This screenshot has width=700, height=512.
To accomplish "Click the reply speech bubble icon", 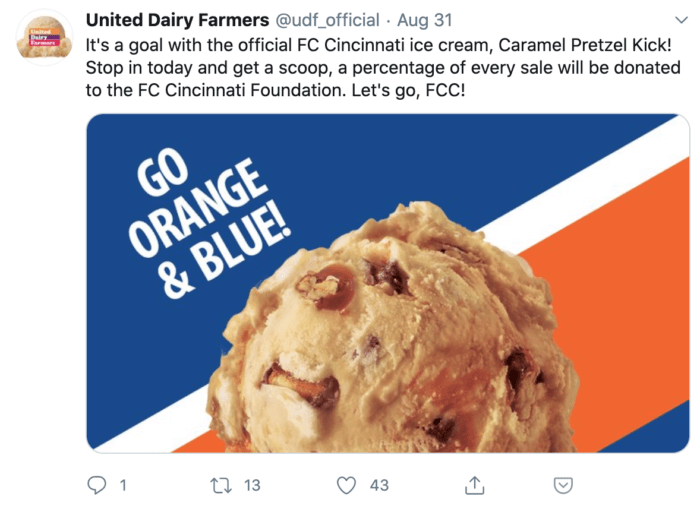I will (x=97, y=485).
